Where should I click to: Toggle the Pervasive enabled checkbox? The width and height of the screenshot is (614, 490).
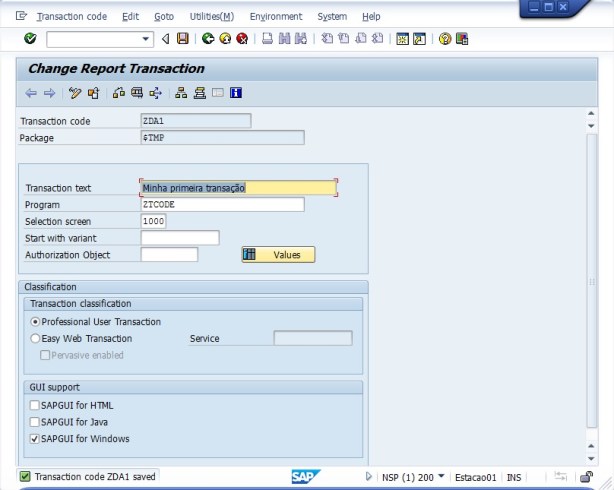coord(45,355)
